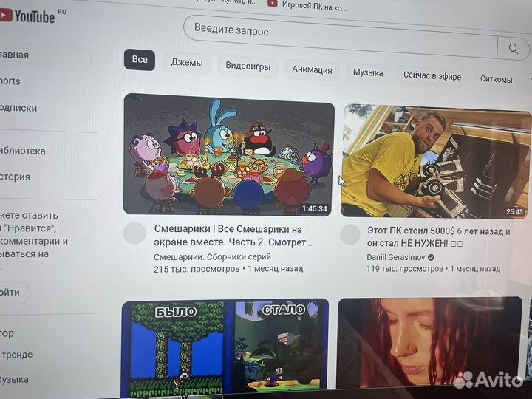The width and height of the screenshot is (532, 399).
Task: Open the БЫЛО СТАЛО game video thumbnail
Action: click(x=225, y=347)
